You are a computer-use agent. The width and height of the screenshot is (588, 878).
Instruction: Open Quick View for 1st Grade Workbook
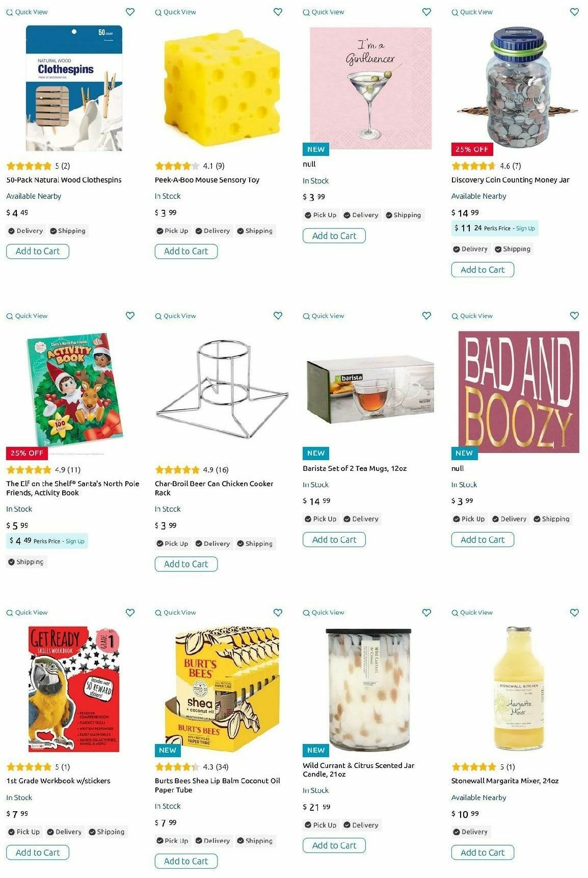[x=27, y=613]
